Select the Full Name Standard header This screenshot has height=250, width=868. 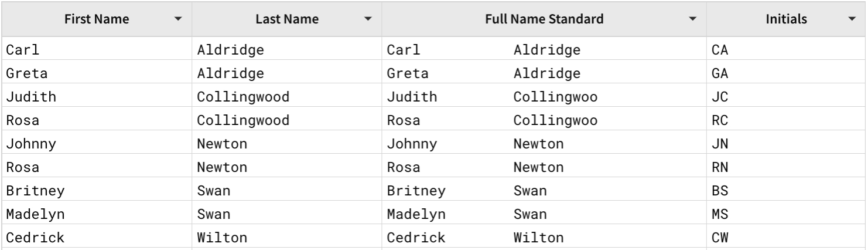544,19
